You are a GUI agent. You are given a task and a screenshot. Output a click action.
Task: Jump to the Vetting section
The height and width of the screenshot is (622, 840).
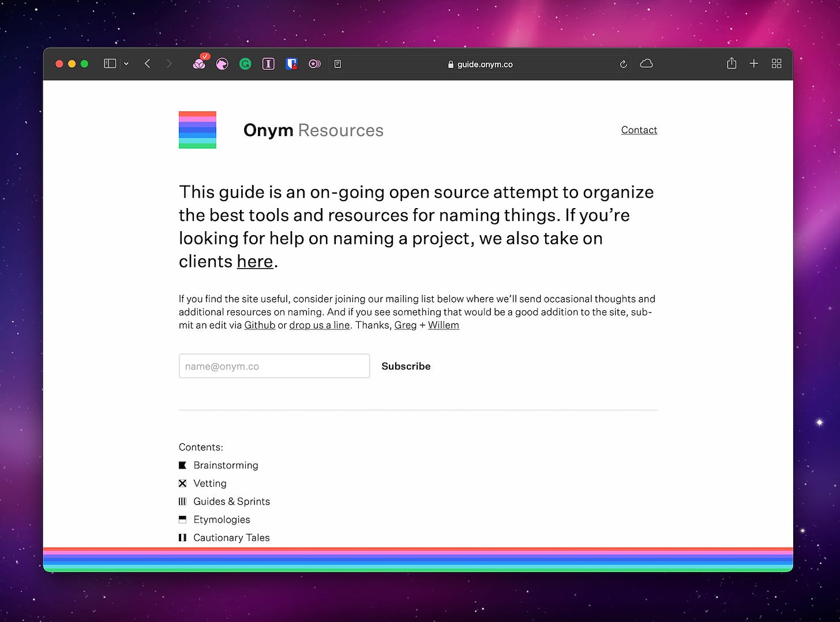(210, 483)
